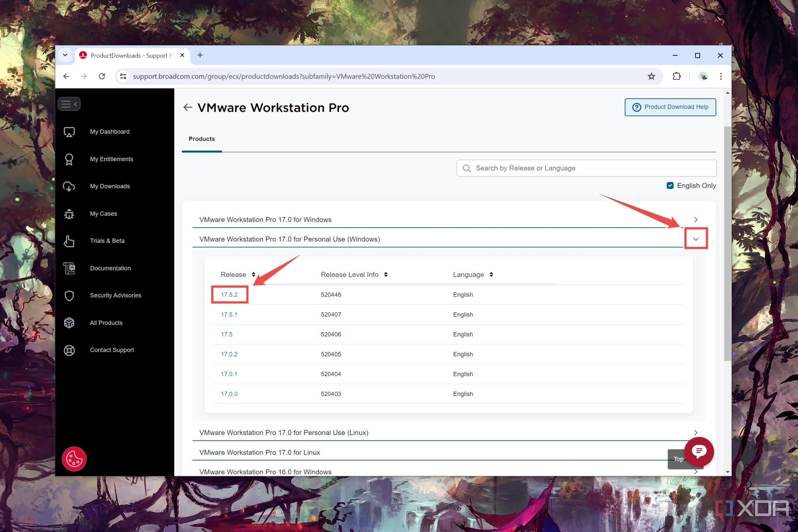Expand VMware Workstation Pro 17.0 for Linux

[695, 452]
